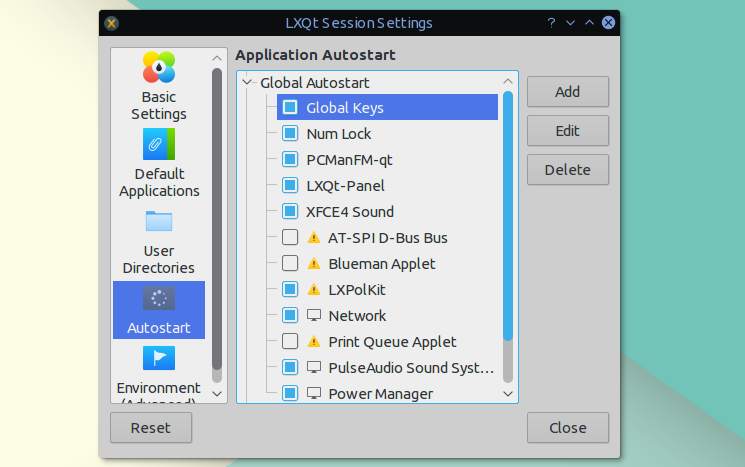Enable AT-SPI D-Bus Bus checkbox
Viewport: 745px width, 467px height.
click(290, 237)
